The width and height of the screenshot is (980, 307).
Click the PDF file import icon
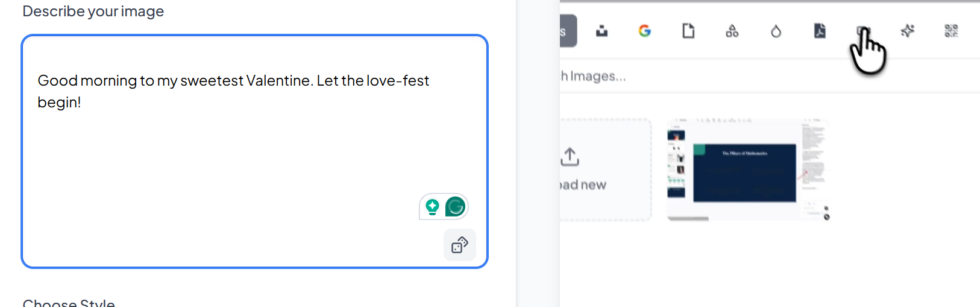[x=820, y=31]
